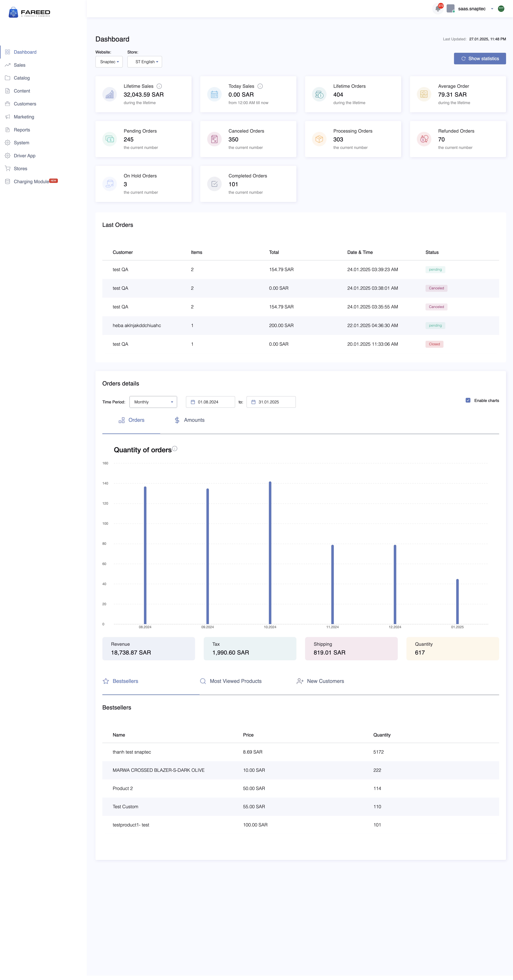This screenshot has width=513, height=980.
Task: Click the Show statistics button
Action: 480,59
